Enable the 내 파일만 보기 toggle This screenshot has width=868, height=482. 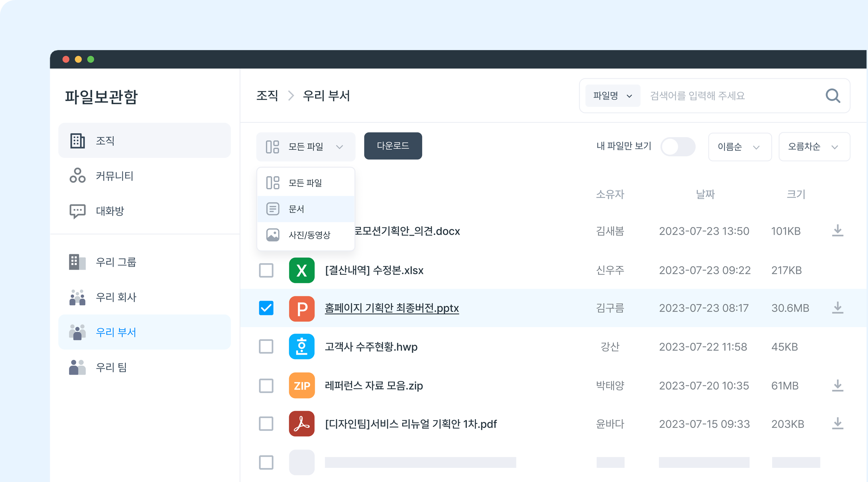pos(677,147)
